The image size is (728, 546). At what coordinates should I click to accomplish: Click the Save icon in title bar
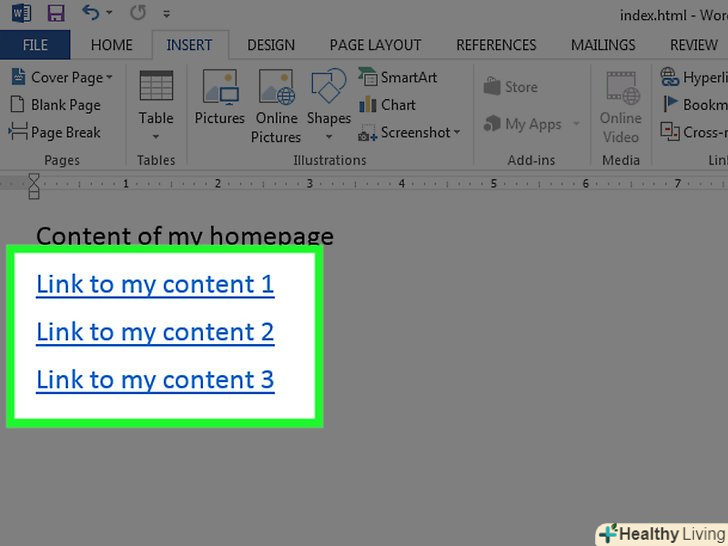click(x=56, y=14)
